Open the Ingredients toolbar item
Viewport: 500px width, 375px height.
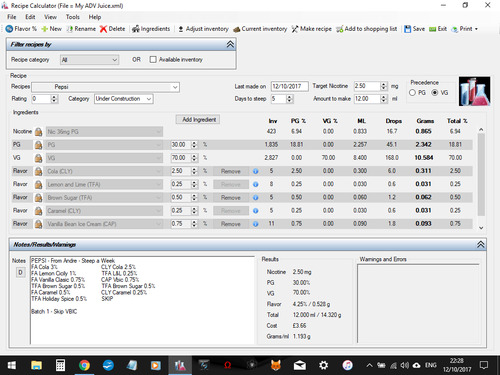click(151, 29)
